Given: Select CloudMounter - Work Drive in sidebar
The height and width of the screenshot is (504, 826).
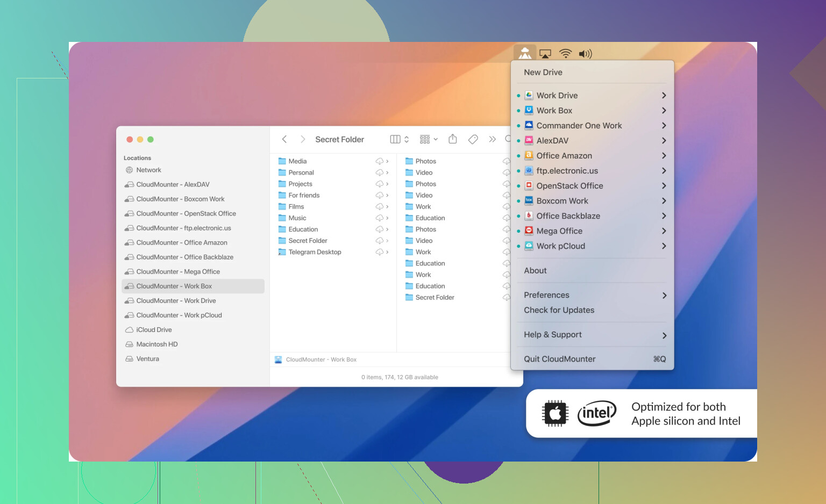Looking at the screenshot, I should coord(176,301).
